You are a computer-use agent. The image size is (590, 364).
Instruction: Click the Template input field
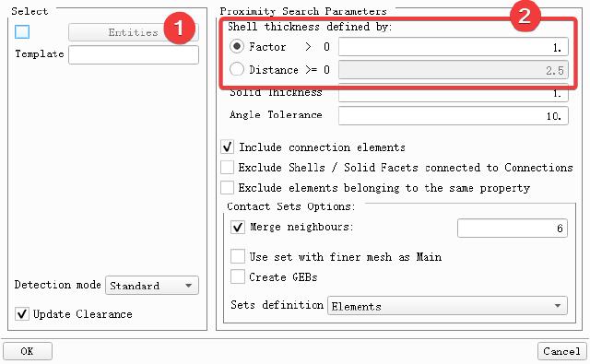point(133,55)
